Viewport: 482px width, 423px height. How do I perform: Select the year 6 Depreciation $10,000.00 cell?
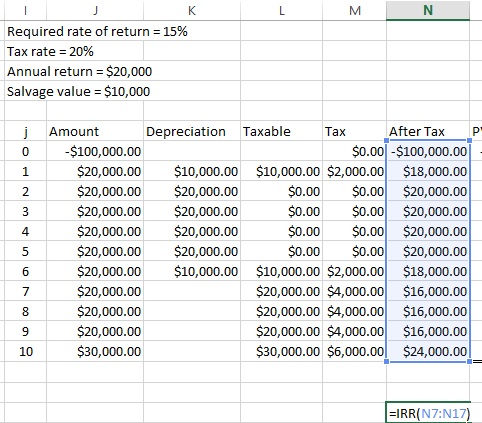pyautogui.click(x=192, y=271)
